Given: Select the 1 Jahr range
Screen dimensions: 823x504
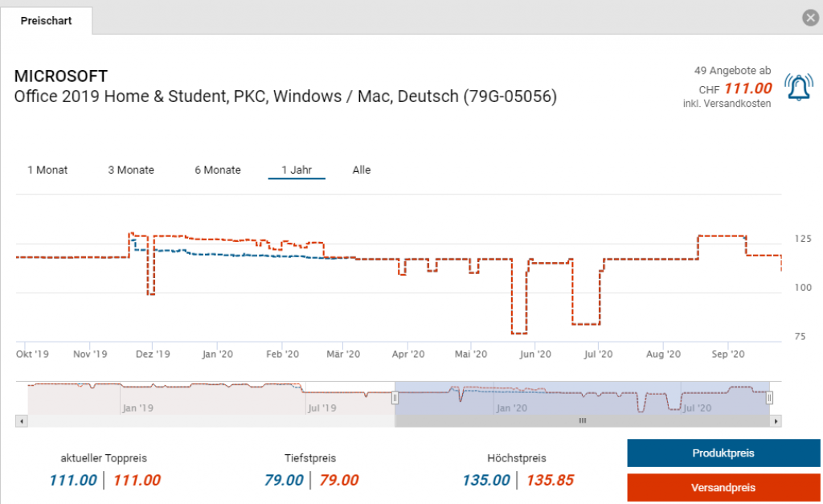Looking at the screenshot, I should [297, 170].
